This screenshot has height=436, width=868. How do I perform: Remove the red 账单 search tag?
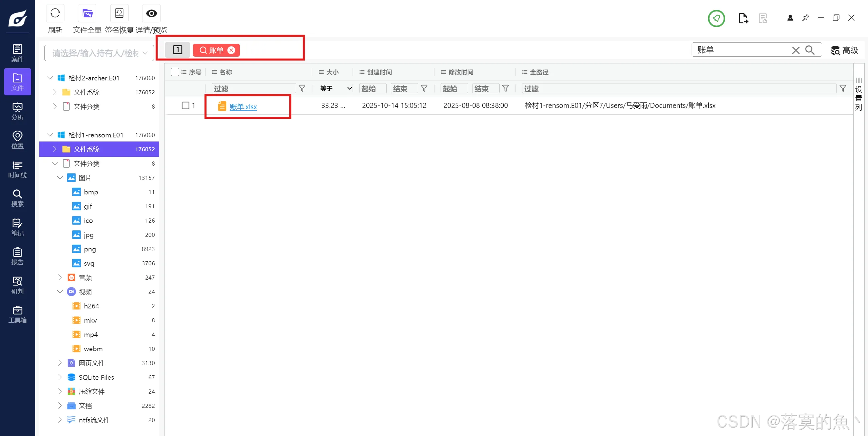tap(231, 50)
